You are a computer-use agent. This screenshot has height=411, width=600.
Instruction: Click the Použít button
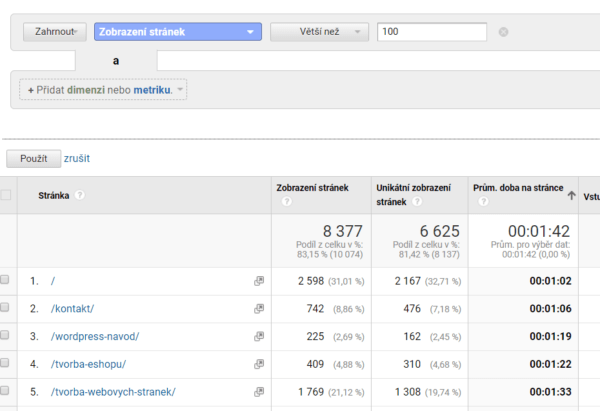33,159
